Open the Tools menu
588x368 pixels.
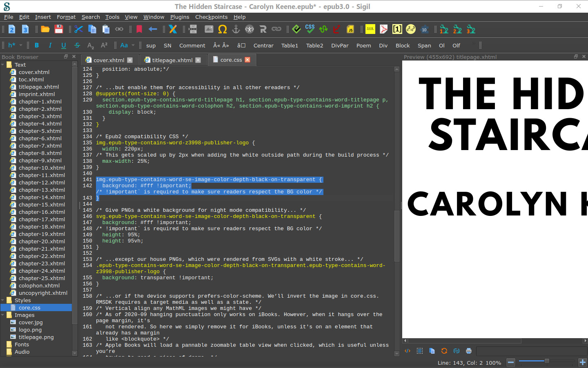pos(112,17)
